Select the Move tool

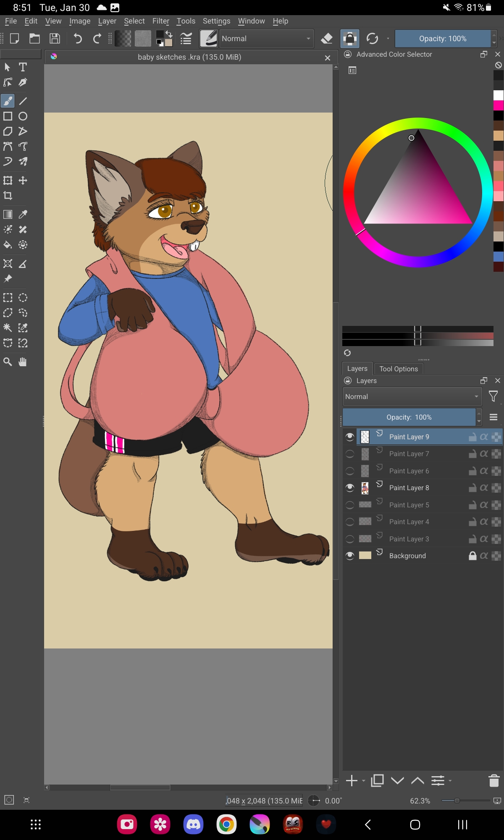click(23, 181)
